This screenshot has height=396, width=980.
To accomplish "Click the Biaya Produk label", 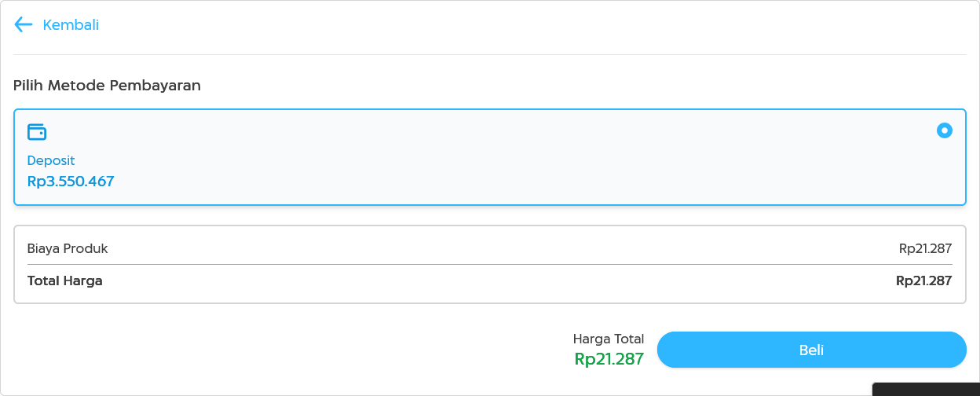I will pyautogui.click(x=68, y=248).
